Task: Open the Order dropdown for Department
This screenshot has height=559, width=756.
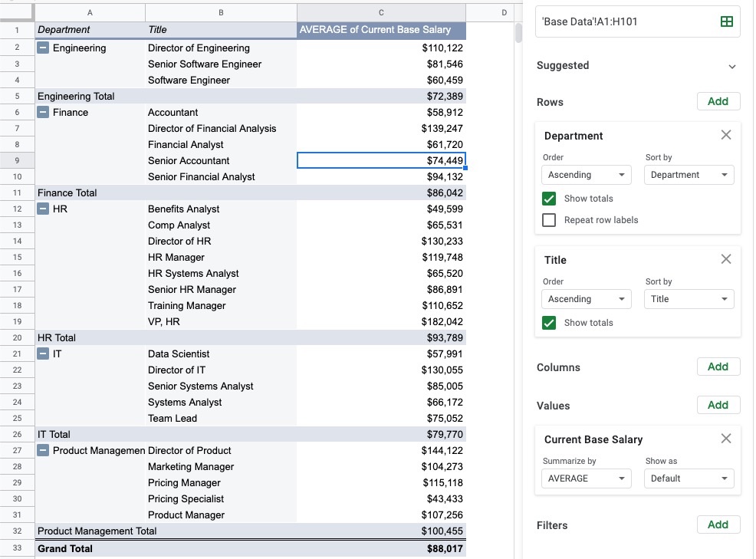Action: (586, 174)
